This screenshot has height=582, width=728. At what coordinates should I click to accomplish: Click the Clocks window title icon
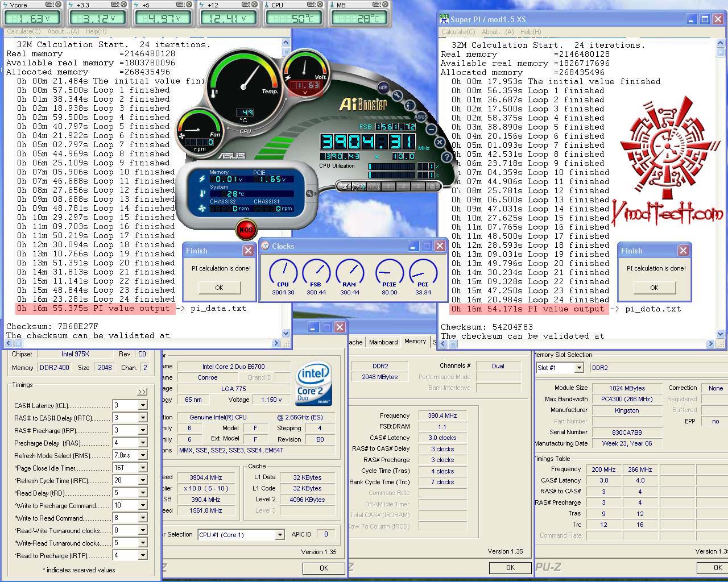coord(265,246)
